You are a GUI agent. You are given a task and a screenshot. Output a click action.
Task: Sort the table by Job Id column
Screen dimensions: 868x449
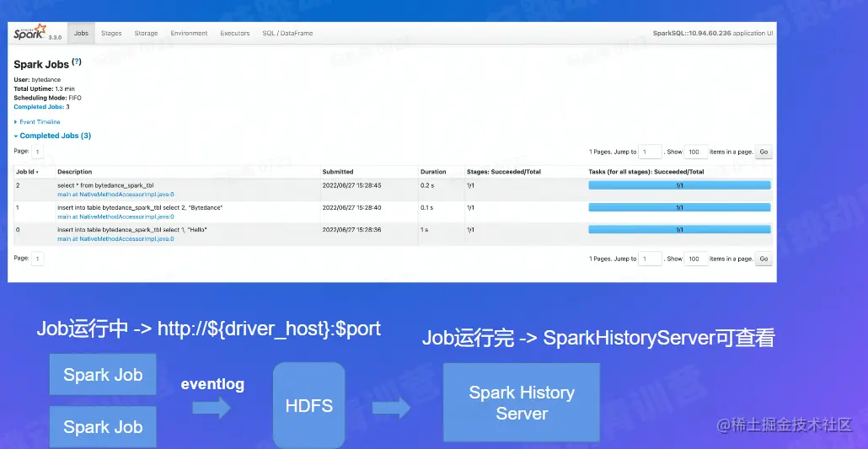click(x=27, y=172)
